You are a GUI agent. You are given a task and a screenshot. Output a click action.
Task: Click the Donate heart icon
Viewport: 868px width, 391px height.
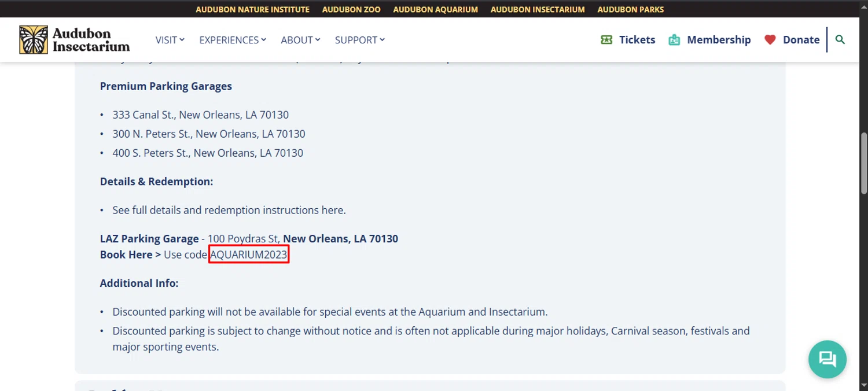pos(770,40)
